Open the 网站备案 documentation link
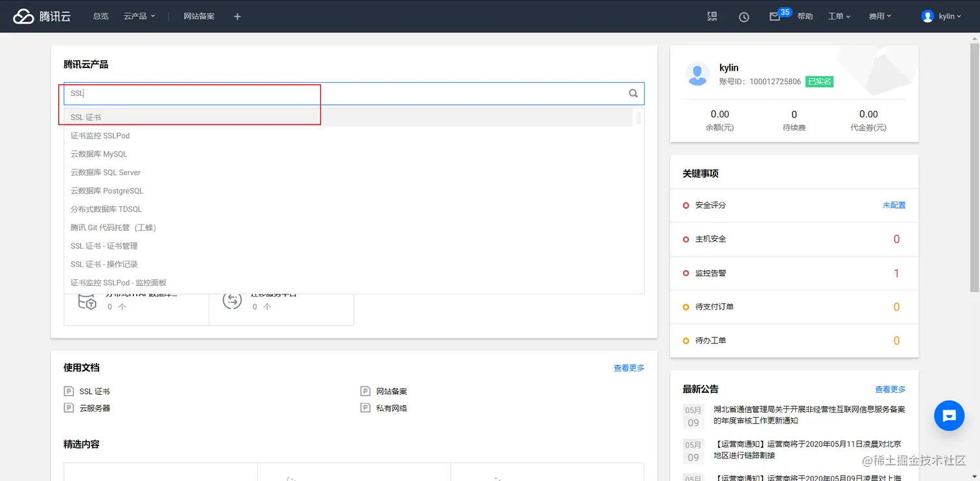 tap(391, 392)
